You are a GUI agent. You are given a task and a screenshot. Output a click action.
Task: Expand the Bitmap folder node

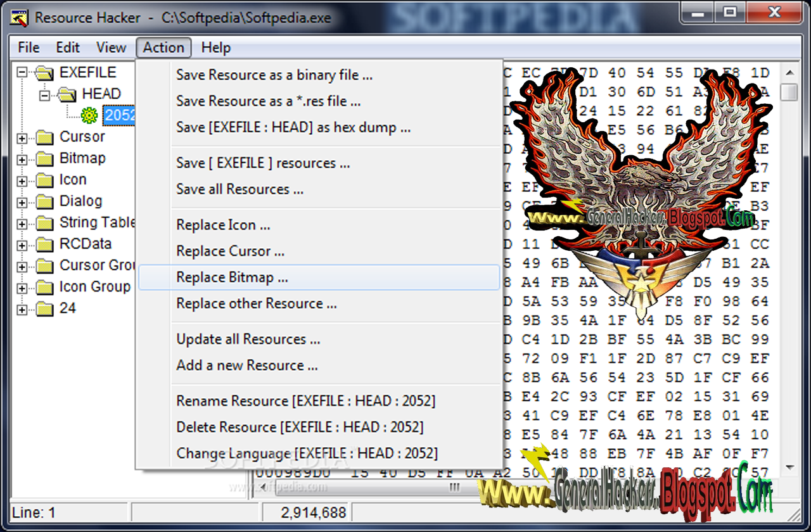22,160
